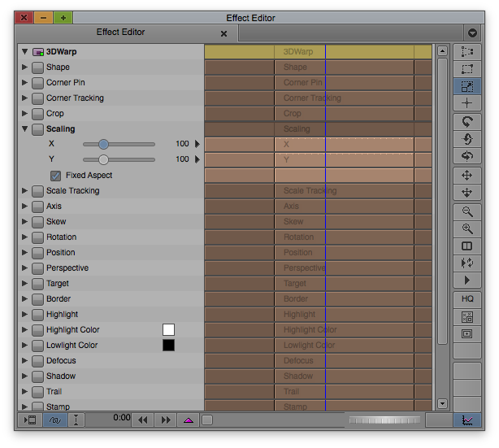Collapse the 3DWarp effect tree
499x448 pixels.
pos(25,51)
